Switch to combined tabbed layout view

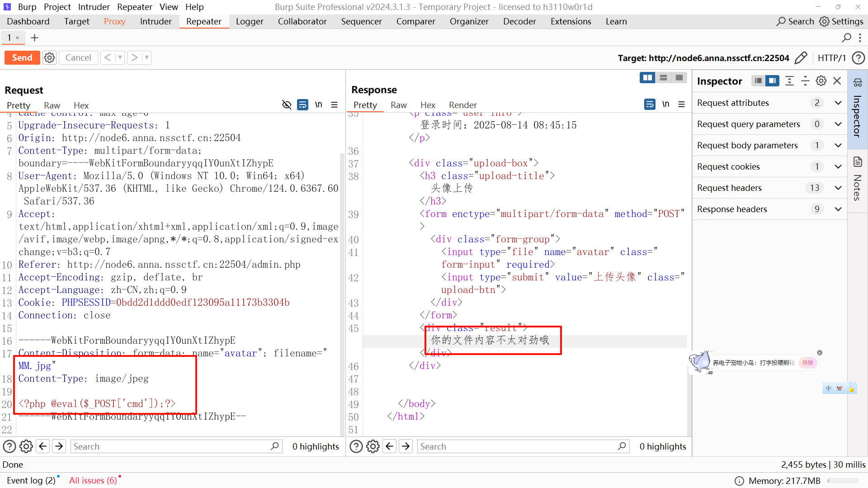[x=679, y=78]
